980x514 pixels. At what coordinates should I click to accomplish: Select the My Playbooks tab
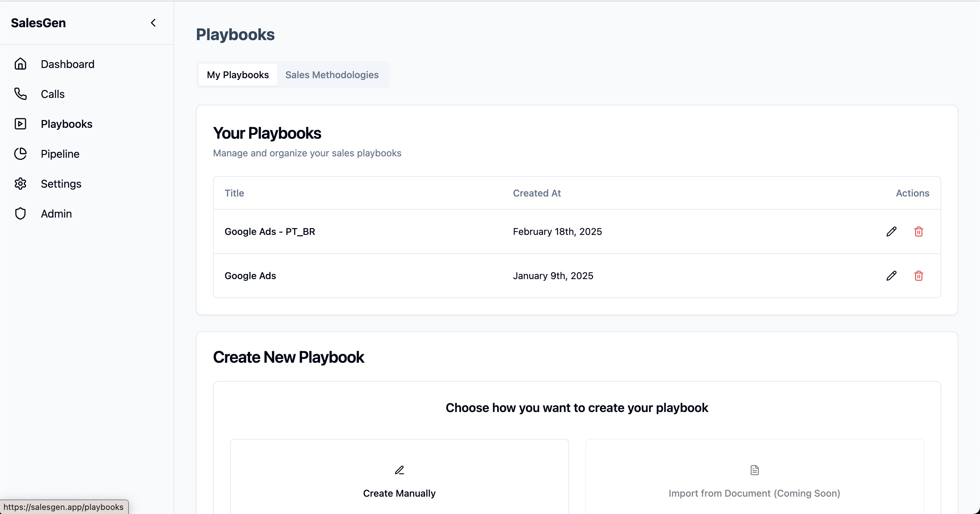(x=238, y=75)
